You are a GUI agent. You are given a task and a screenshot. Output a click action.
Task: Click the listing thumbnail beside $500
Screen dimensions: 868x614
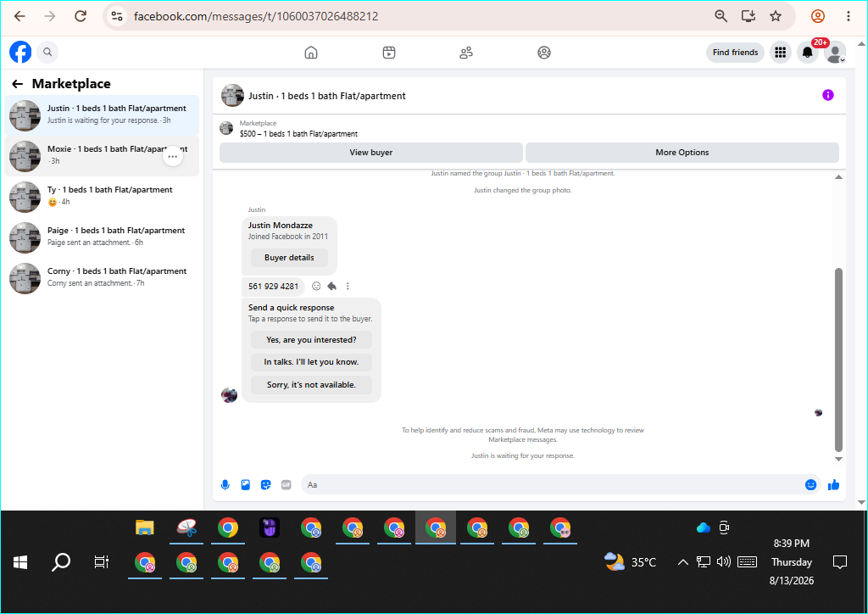tap(226, 128)
